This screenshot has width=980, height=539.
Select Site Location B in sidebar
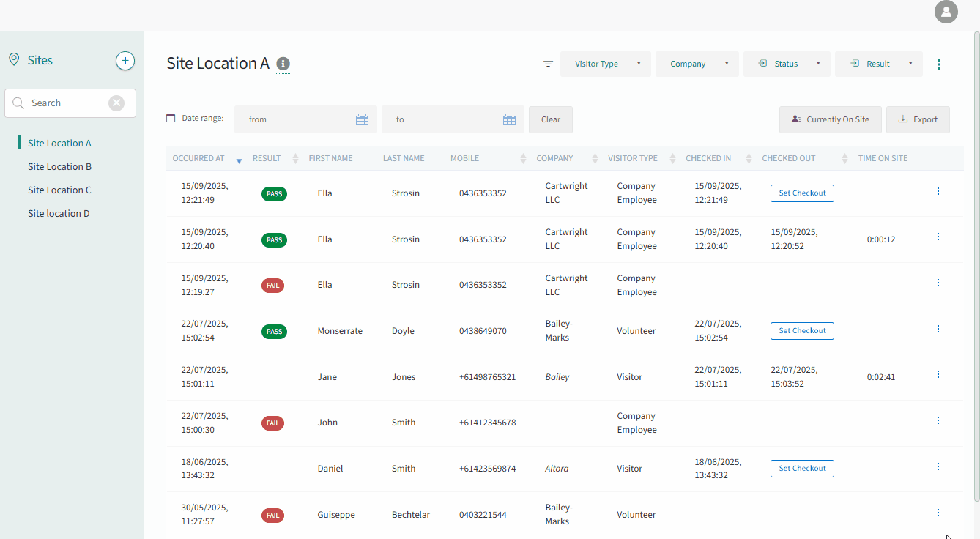pyautogui.click(x=60, y=166)
